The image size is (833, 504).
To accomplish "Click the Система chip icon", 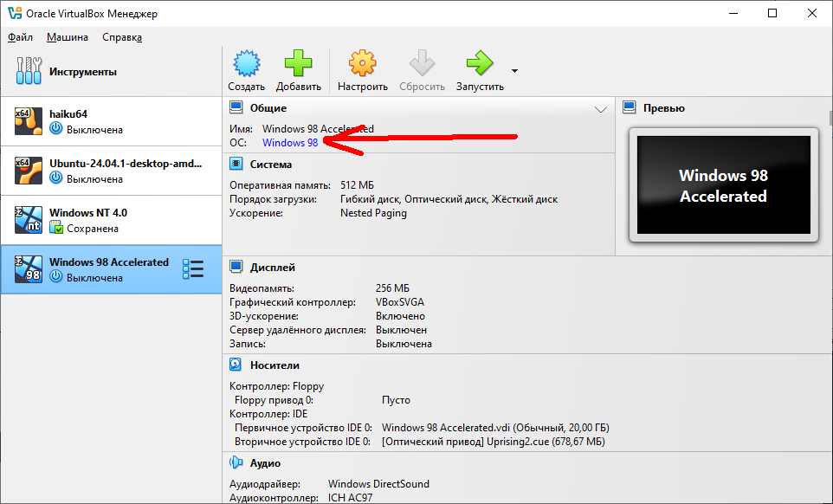I will 236,165.
